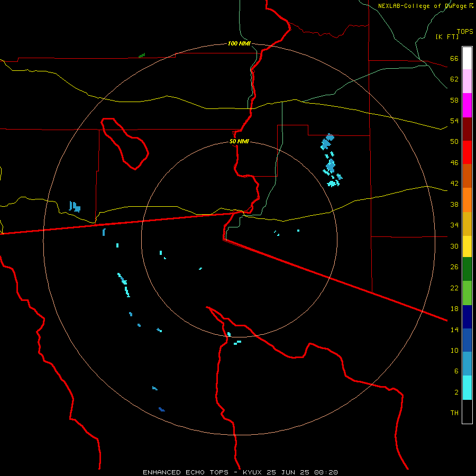Click the '30' legend value
Viewport: 476px width, 476px height.
coord(454,246)
